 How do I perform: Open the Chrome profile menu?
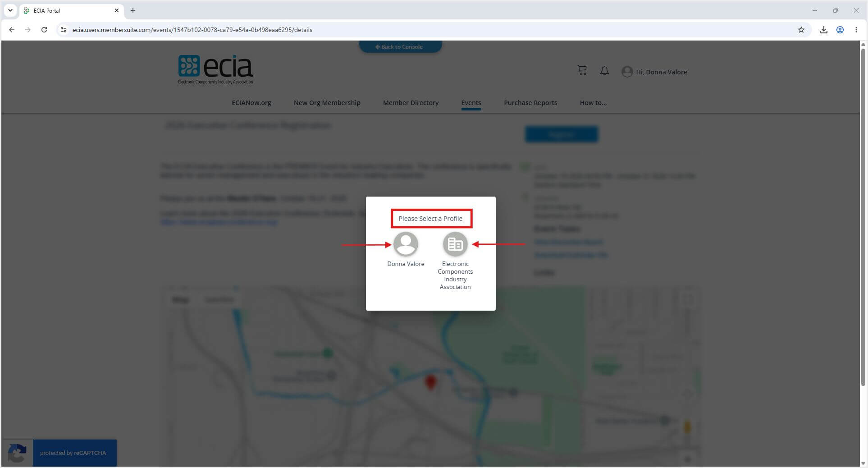click(840, 30)
